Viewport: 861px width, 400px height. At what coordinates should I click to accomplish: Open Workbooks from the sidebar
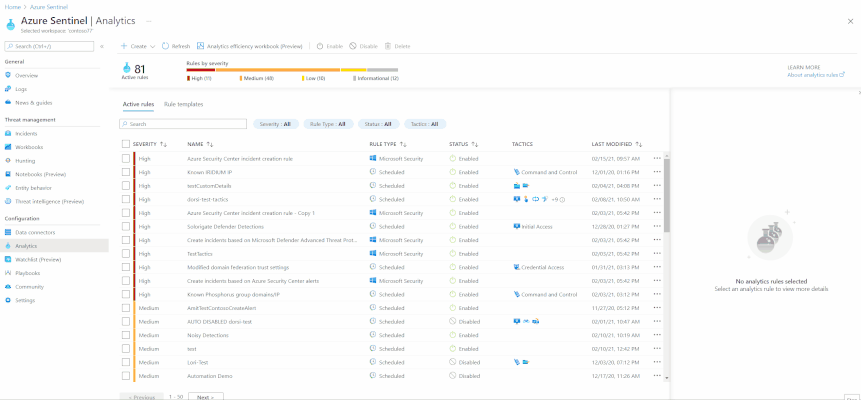29,147
